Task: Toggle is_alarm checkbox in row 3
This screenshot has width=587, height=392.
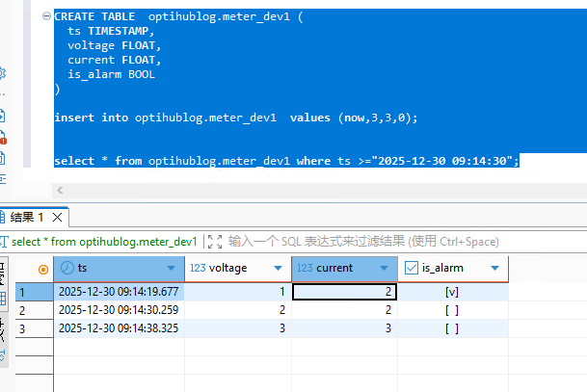Action: coord(451,328)
